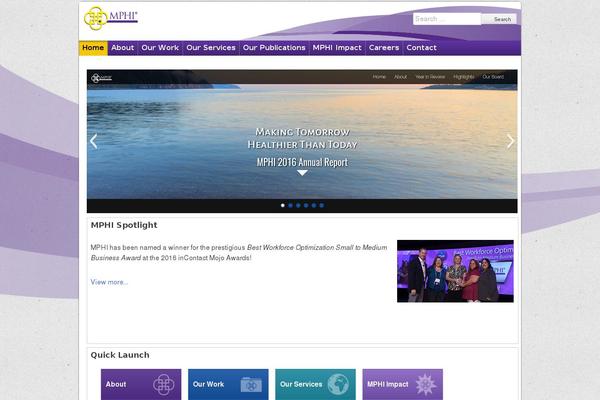The width and height of the screenshot is (600, 400).
Task: Click the down arrow below Annual Report
Action: (302, 173)
